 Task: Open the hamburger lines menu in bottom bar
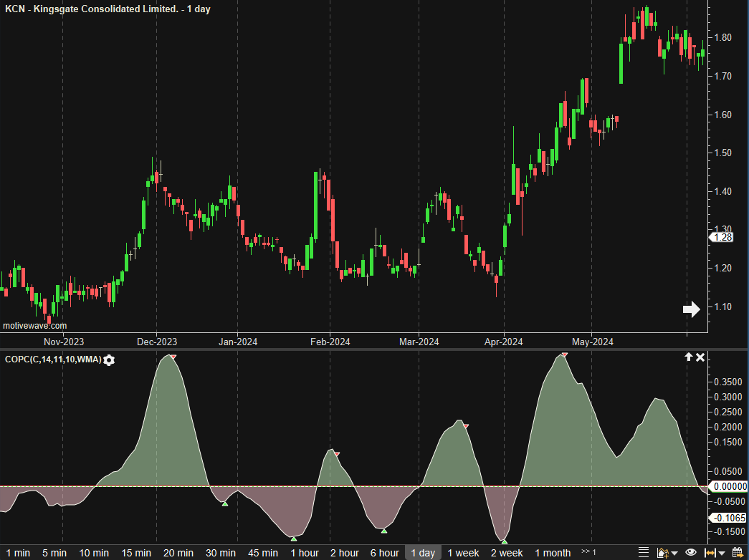click(642, 553)
